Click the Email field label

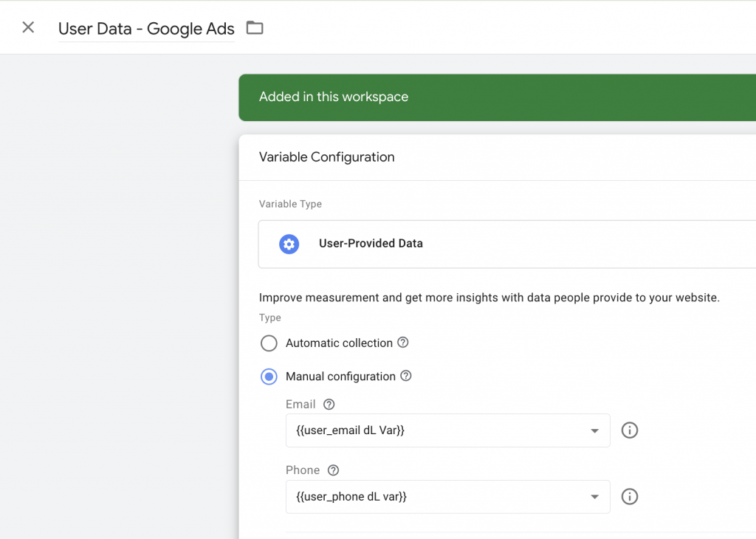(300, 404)
